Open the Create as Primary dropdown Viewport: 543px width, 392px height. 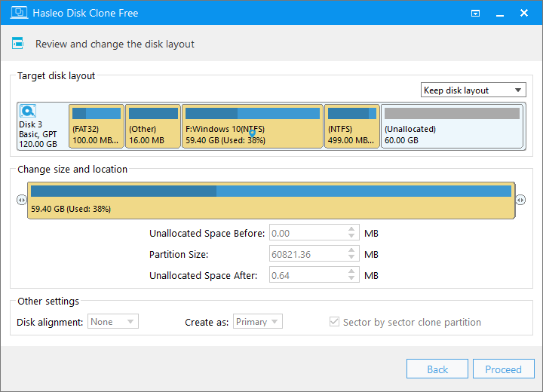click(258, 321)
